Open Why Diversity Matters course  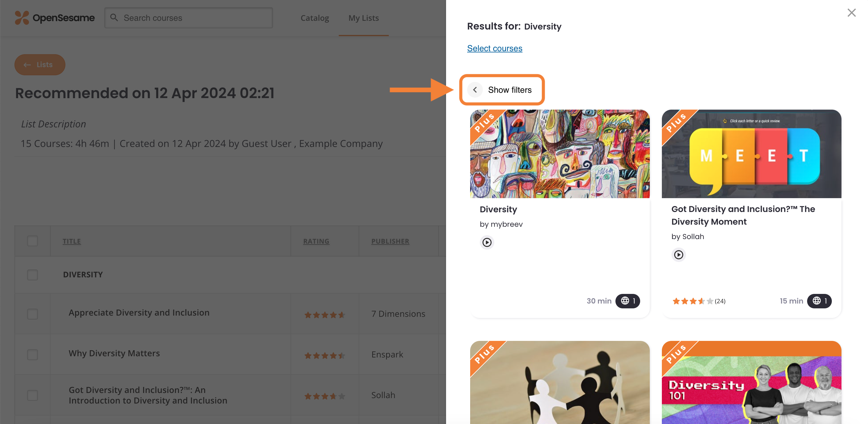pos(114,353)
